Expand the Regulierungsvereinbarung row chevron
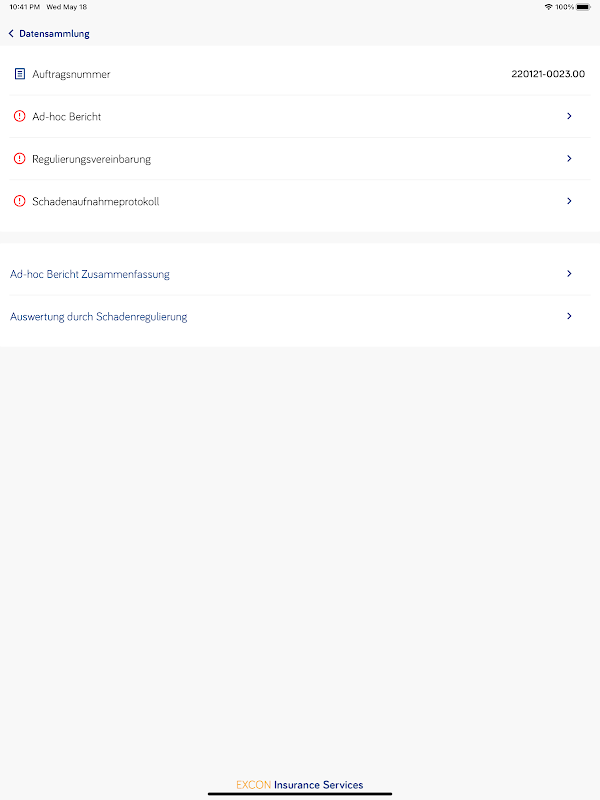The height and width of the screenshot is (800, 600). click(x=569, y=158)
